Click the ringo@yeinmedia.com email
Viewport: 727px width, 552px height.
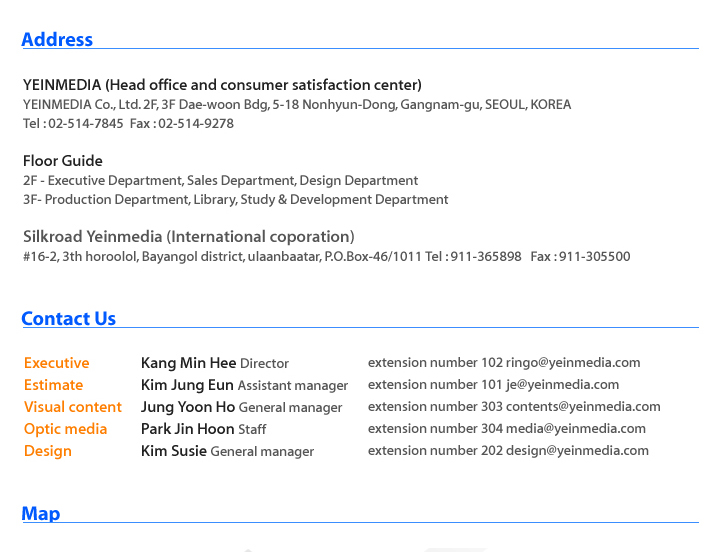click(573, 363)
